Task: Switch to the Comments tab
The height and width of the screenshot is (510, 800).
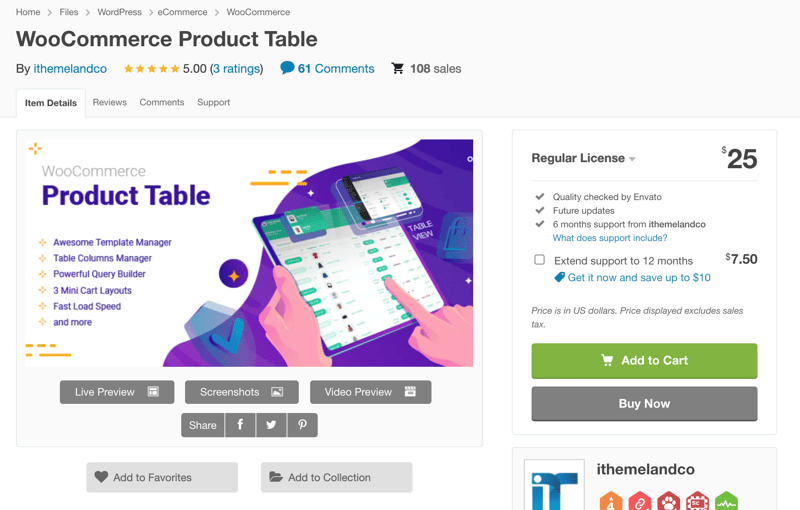Action: point(162,102)
